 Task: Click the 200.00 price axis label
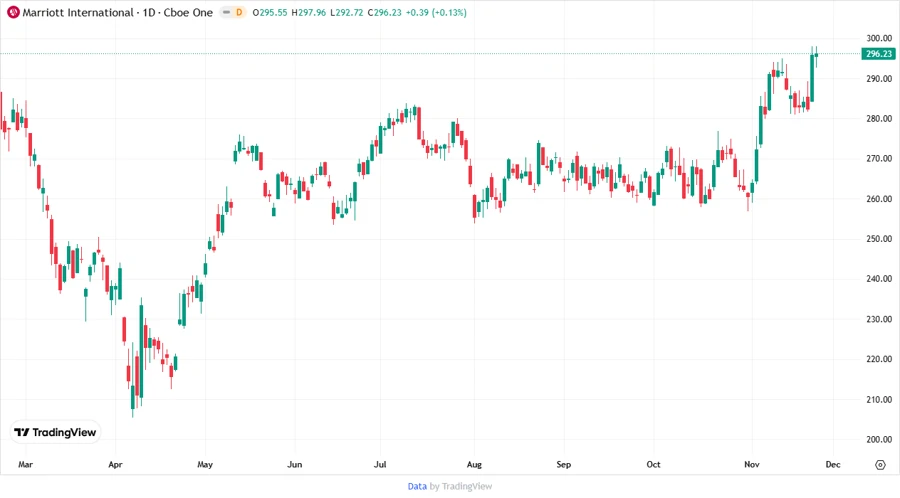[879, 439]
